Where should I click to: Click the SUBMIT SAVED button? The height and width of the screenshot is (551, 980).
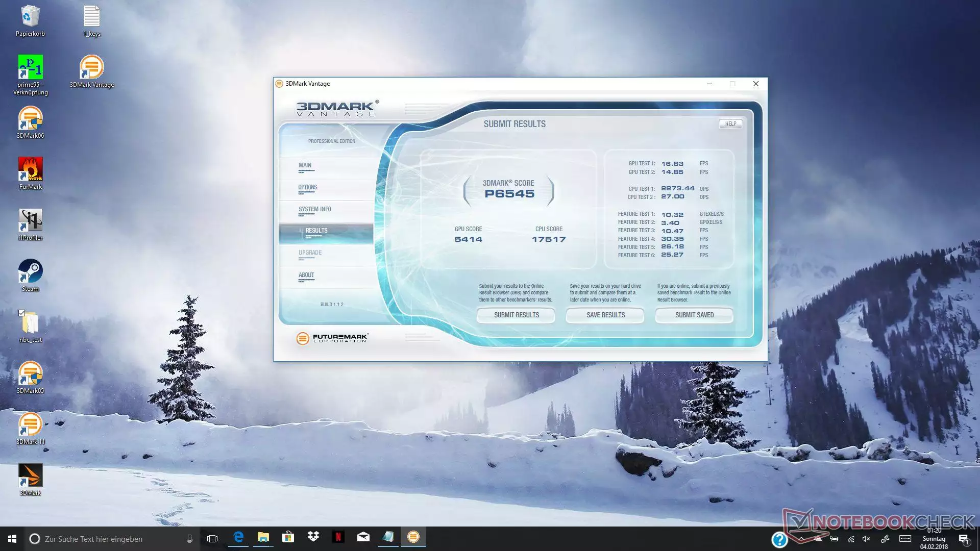pos(694,315)
